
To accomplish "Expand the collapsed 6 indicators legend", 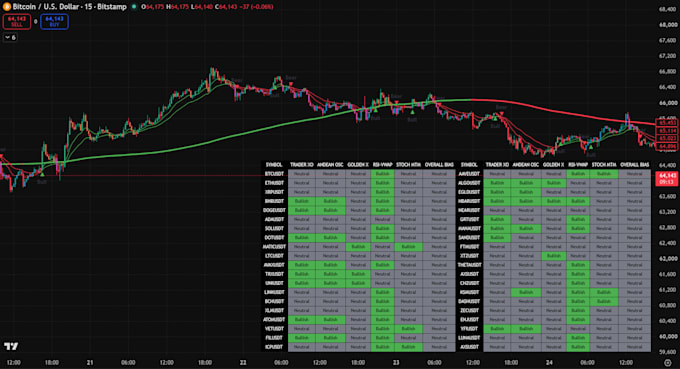I will pyautogui.click(x=10, y=38).
